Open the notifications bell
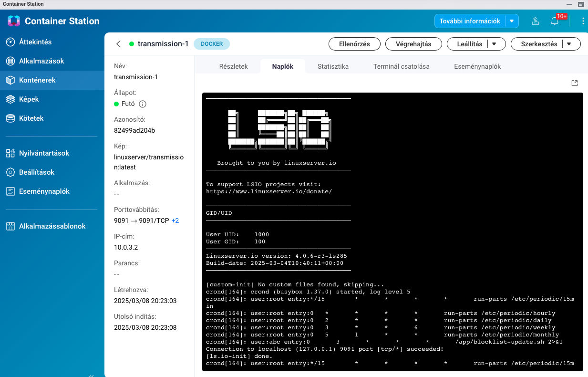Viewport: 588px width, 377px height. click(x=554, y=21)
